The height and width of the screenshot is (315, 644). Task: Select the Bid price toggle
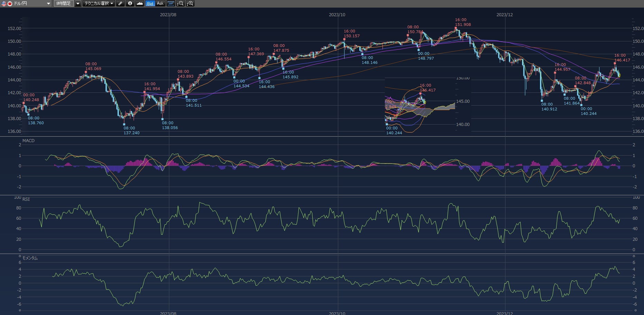coord(150,3)
